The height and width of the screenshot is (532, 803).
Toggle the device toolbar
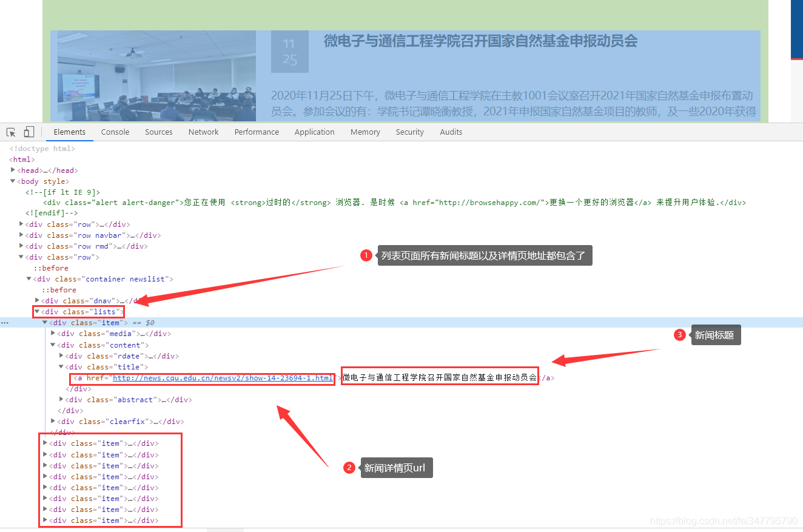click(29, 132)
